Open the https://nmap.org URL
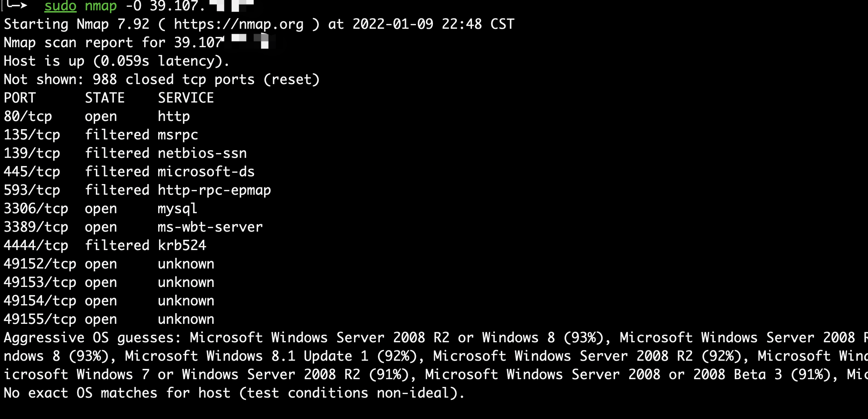The height and width of the screenshot is (419, 868). [239, 24]
